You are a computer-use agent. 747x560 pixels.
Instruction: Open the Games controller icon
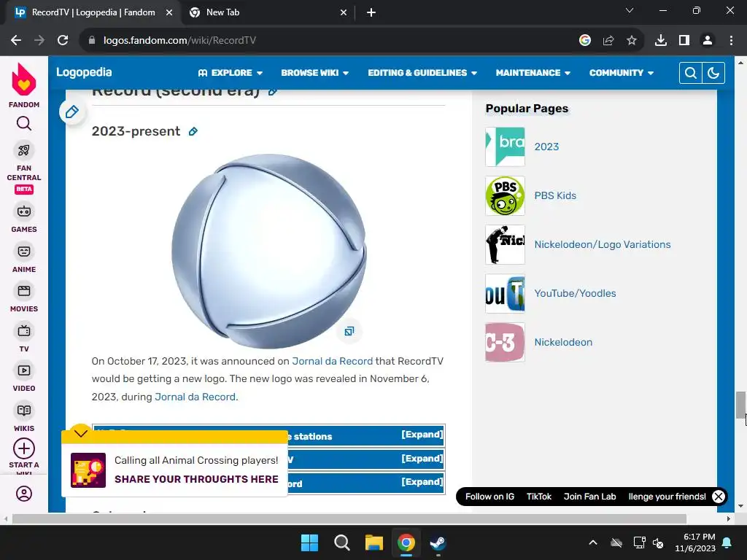(x=24, y=211)
